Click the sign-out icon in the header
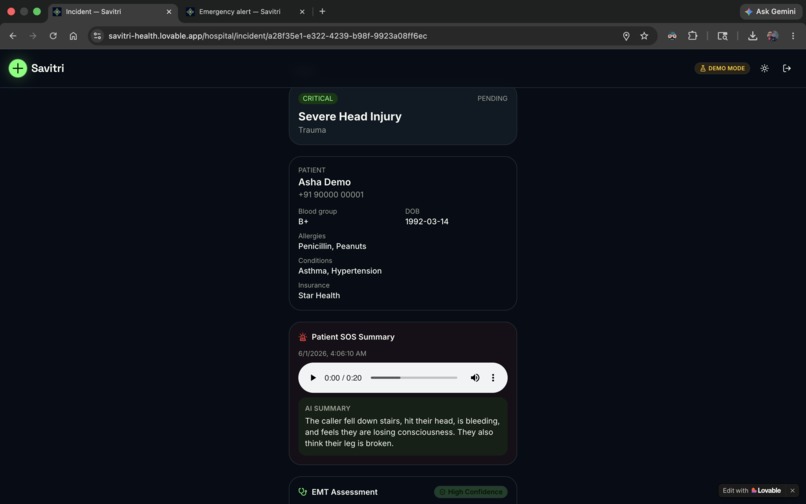Image resolution: width=806 pixels, height=504 pixels. point(786,68)
